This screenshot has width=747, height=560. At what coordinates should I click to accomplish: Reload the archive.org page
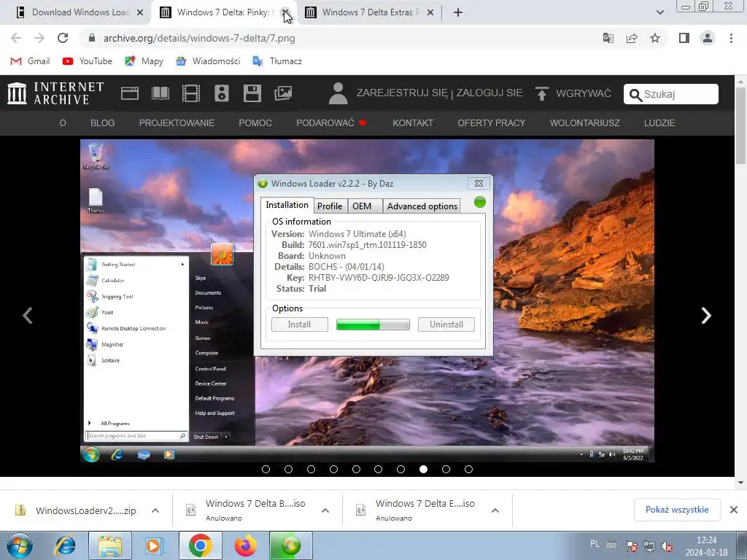pos(63,38)
